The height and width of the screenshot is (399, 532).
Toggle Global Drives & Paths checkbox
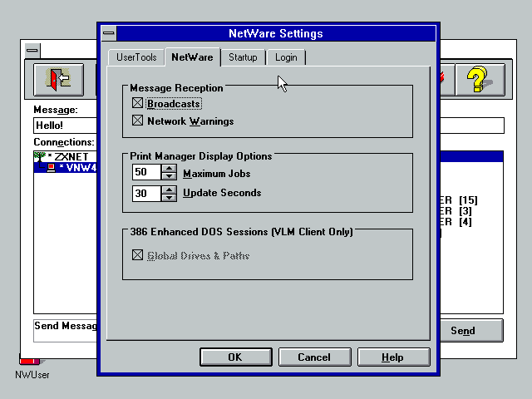tap(137, 255)
